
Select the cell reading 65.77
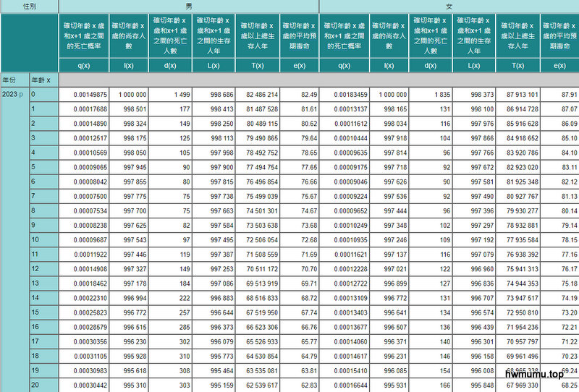[299, 342]
